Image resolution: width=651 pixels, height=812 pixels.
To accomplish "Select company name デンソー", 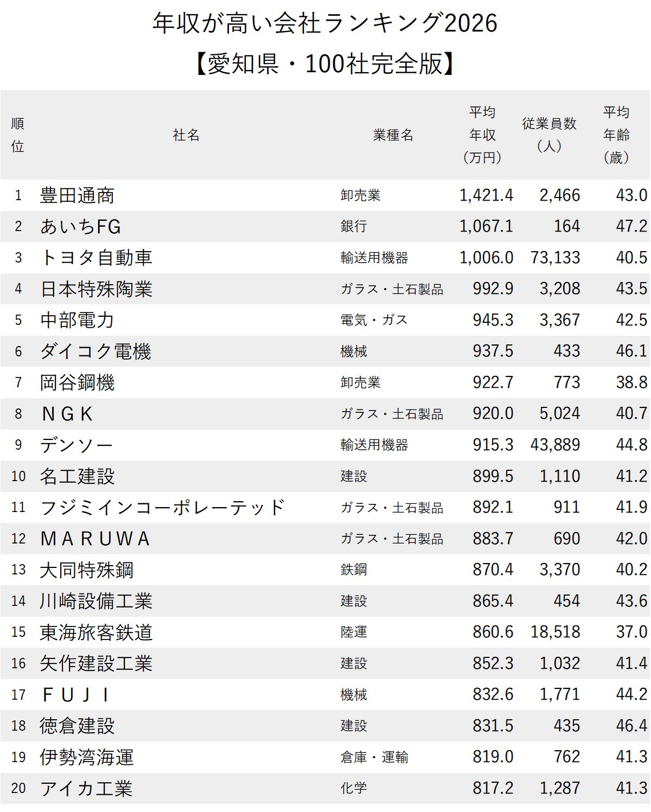I will tap(76, 445).
